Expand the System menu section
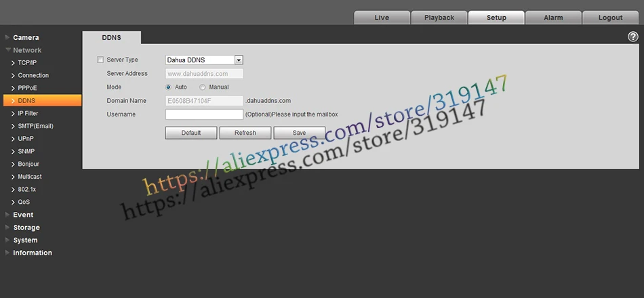Viewport: 644px width, 298px height. [x=25, y=240]
